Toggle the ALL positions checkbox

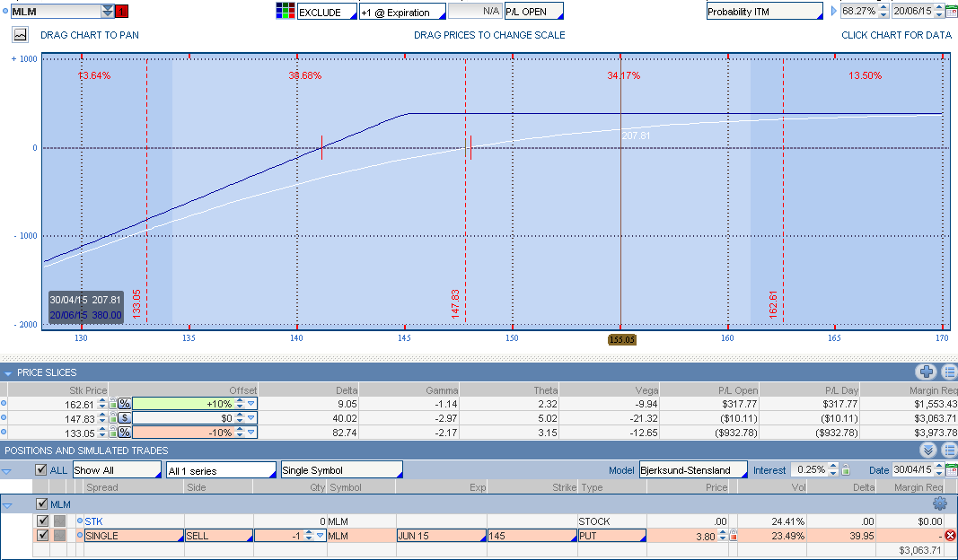pyautogui.click(x=41, y=469)
